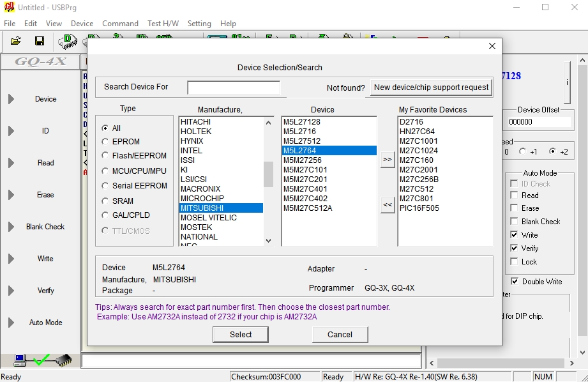Viewport: 588px width, 382px height.
Task: Open the Edit menu
Action: pyautogui.click(x=31, y=23)
